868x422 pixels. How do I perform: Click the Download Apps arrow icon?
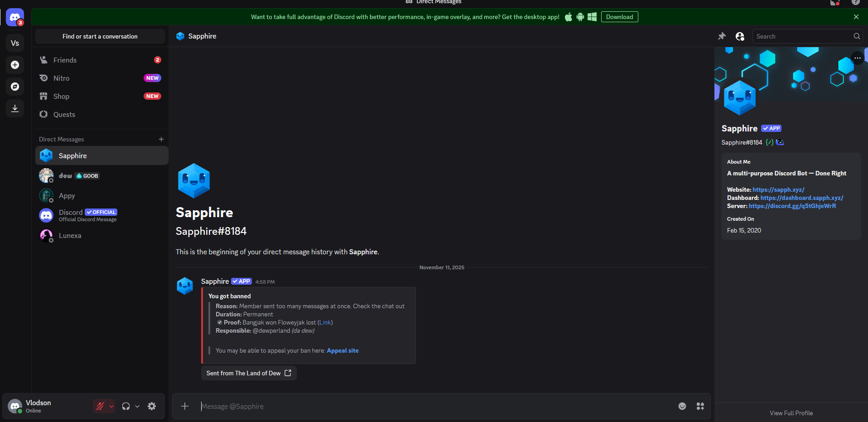tap(15, 108)
